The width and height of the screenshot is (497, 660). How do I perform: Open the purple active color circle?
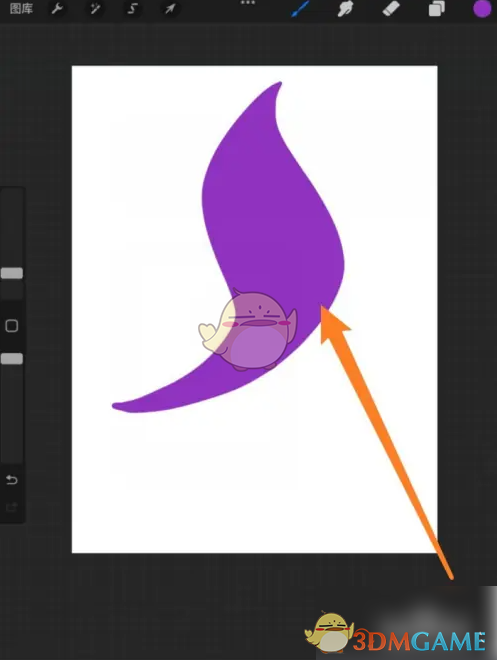point(482,9)
